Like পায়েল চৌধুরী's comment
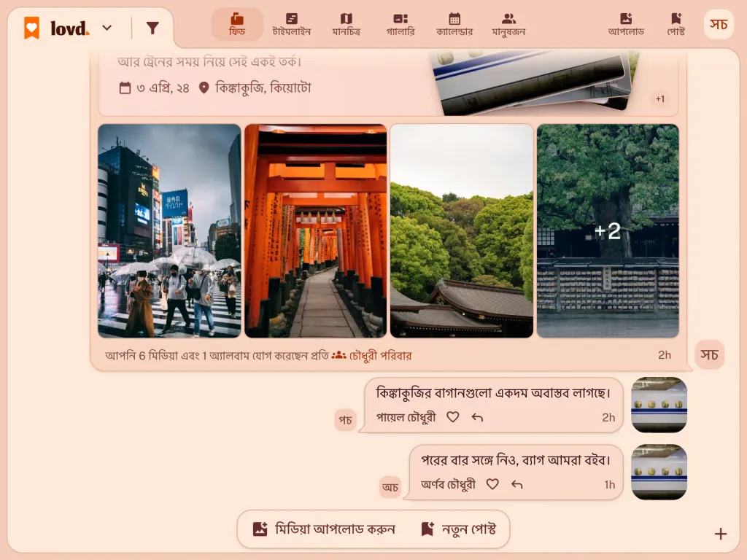 point(452,417)
